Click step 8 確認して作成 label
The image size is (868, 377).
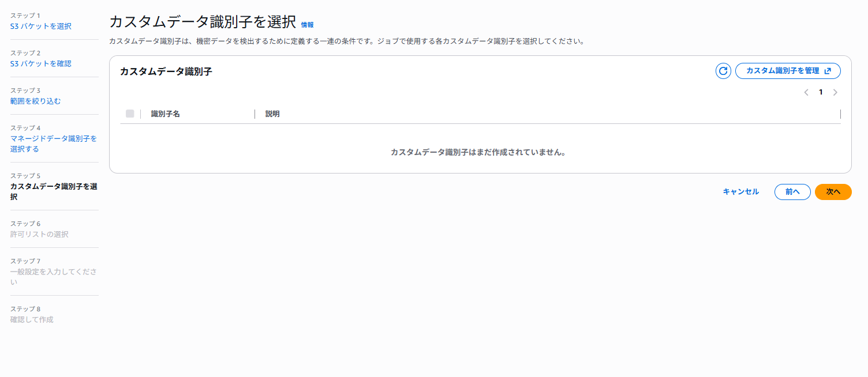32,319
